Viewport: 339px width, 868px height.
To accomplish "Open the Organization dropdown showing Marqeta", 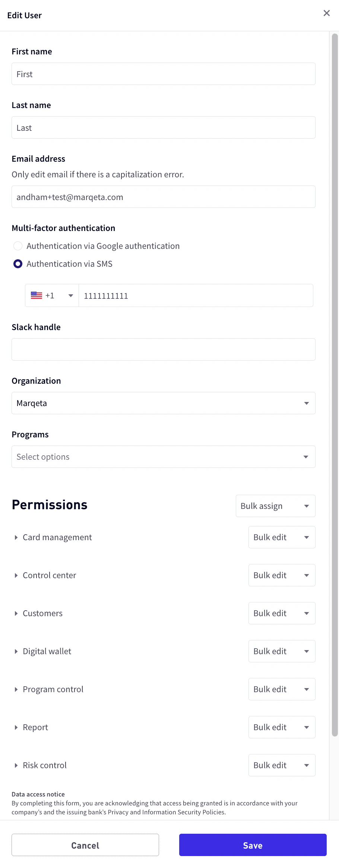I will pos(163,403).
